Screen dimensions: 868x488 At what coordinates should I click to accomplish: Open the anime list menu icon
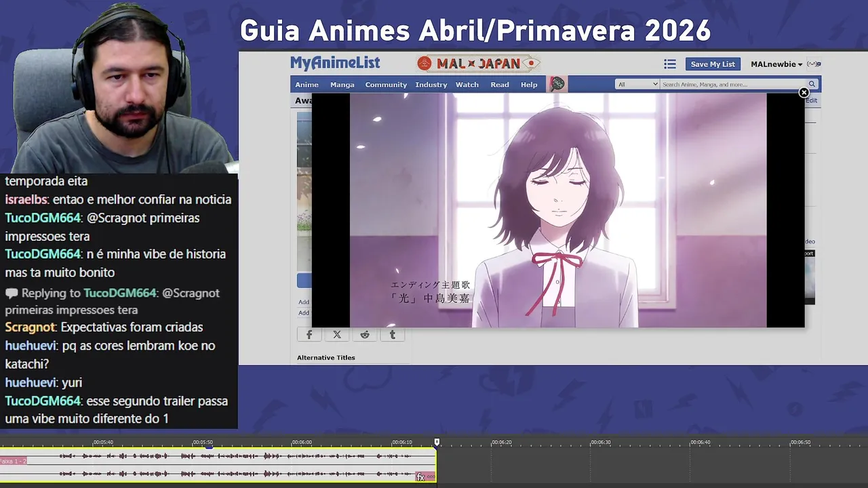[x=670, y=64]
